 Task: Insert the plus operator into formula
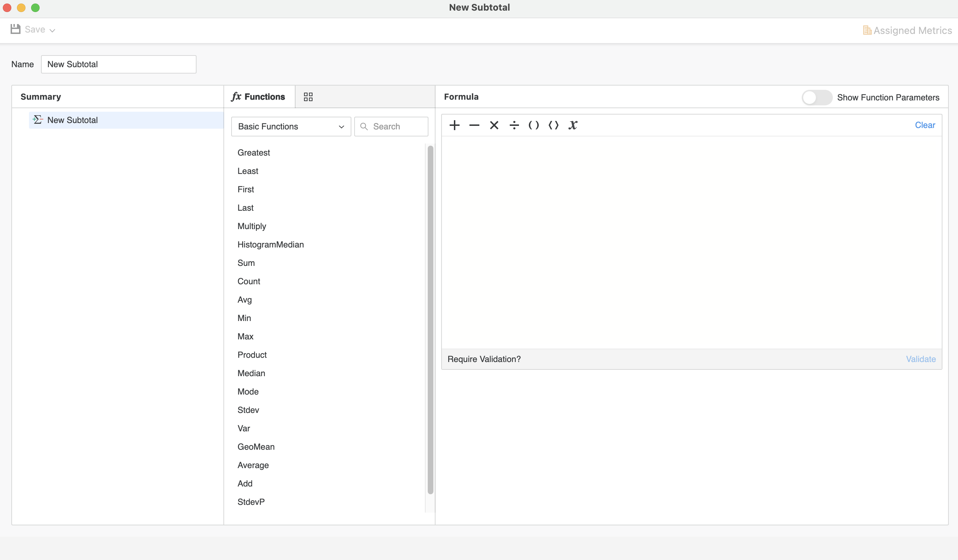coord(454,125)
